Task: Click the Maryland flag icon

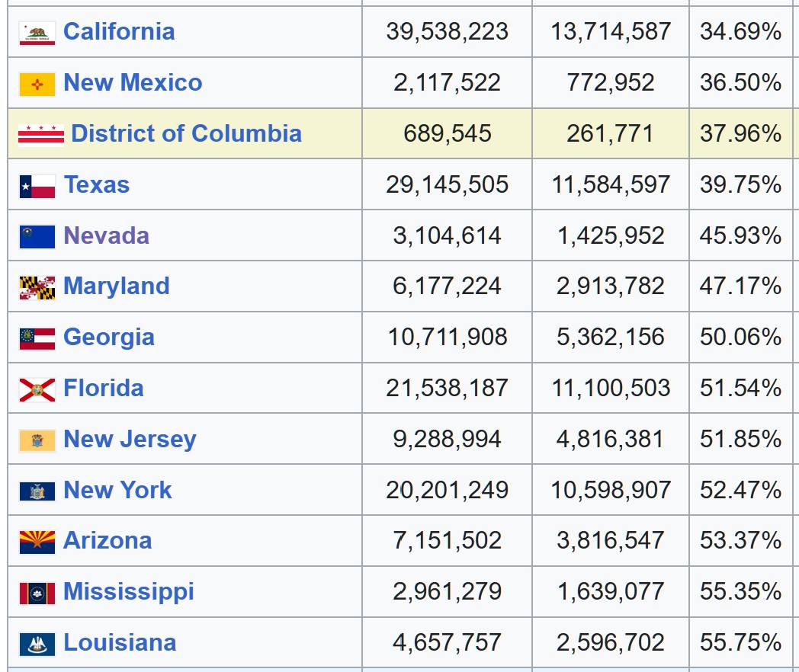Action: tap(37, 288)
